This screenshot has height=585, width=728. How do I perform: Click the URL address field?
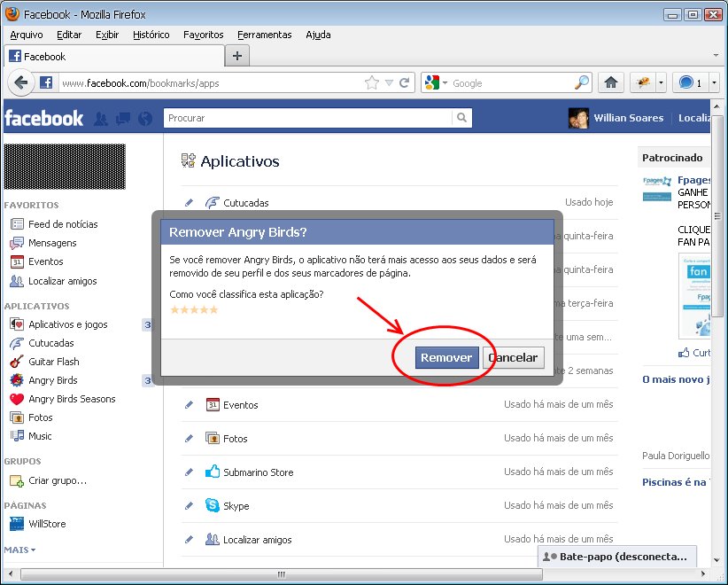click(212, 83)
